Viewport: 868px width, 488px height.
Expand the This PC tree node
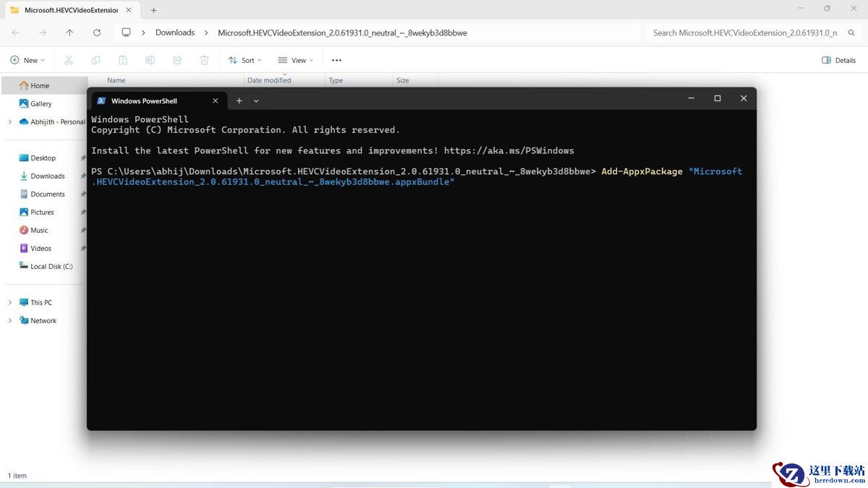point(9,303)
